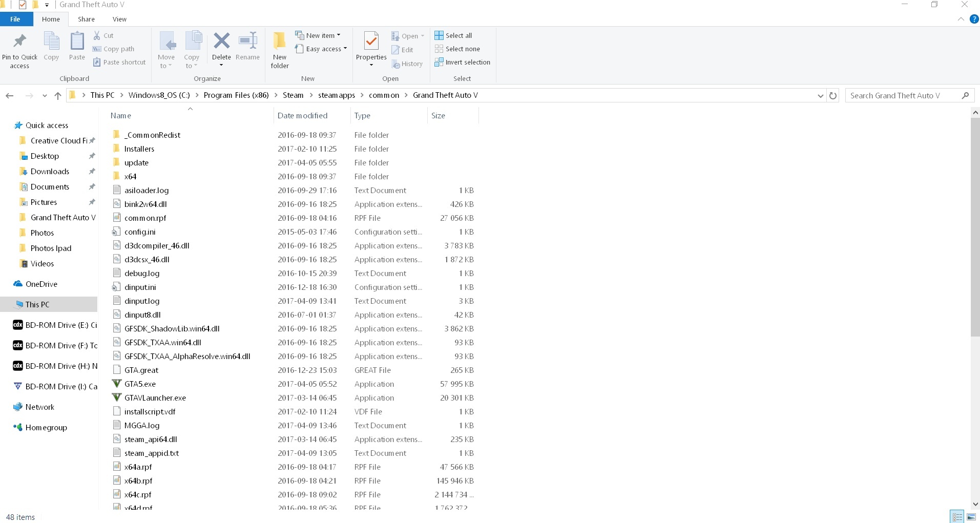Click Copy path in ribbon

[113, 49]
